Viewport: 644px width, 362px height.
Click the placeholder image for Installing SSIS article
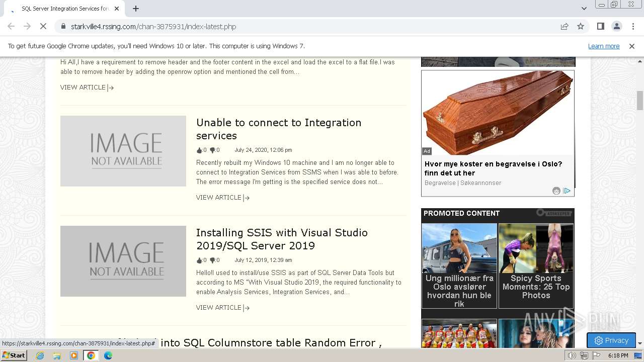pyautogui.click(x=123, y=261)
